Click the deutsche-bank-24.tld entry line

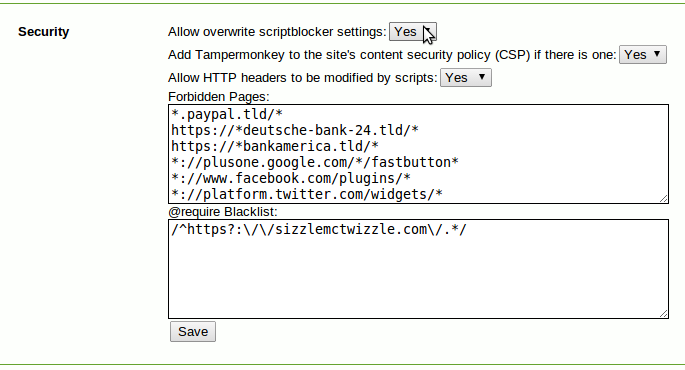(295, 130)
